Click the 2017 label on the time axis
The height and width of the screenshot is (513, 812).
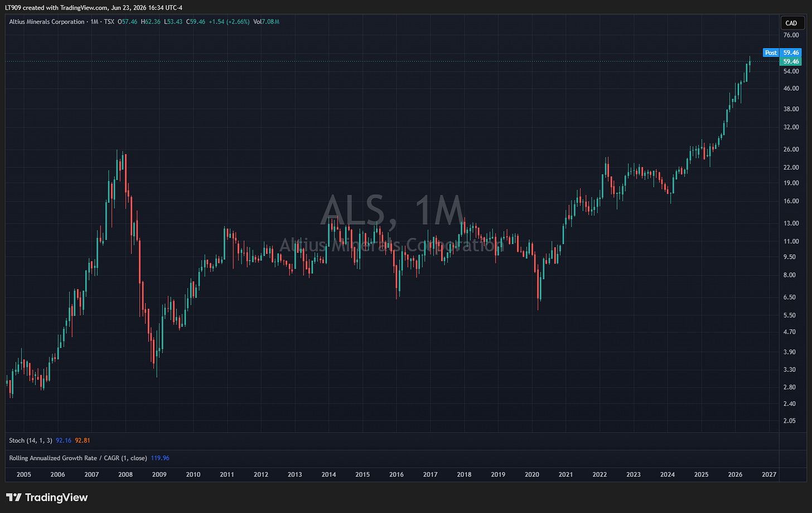[431, 474]
